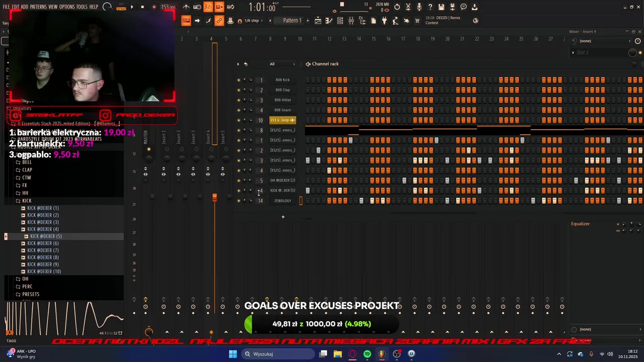Open the channel filter dropdown All
The height and width of the screenshot is (362, 644).
pyautogui.click(x=282, y=64)
